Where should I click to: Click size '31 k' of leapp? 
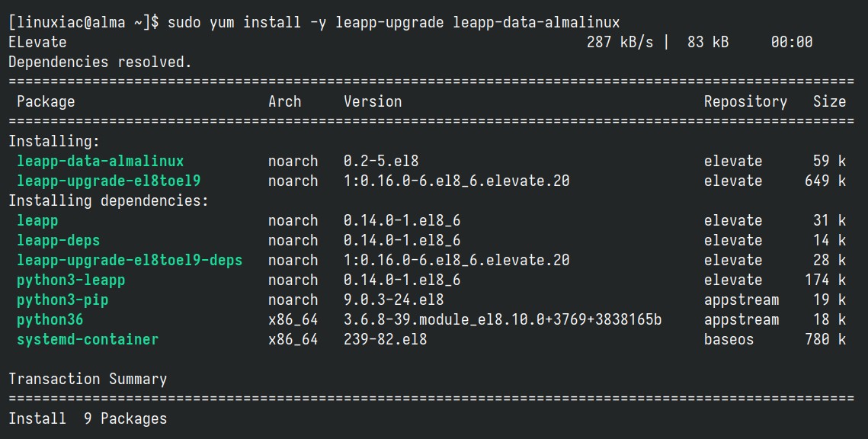coord(829,221)
